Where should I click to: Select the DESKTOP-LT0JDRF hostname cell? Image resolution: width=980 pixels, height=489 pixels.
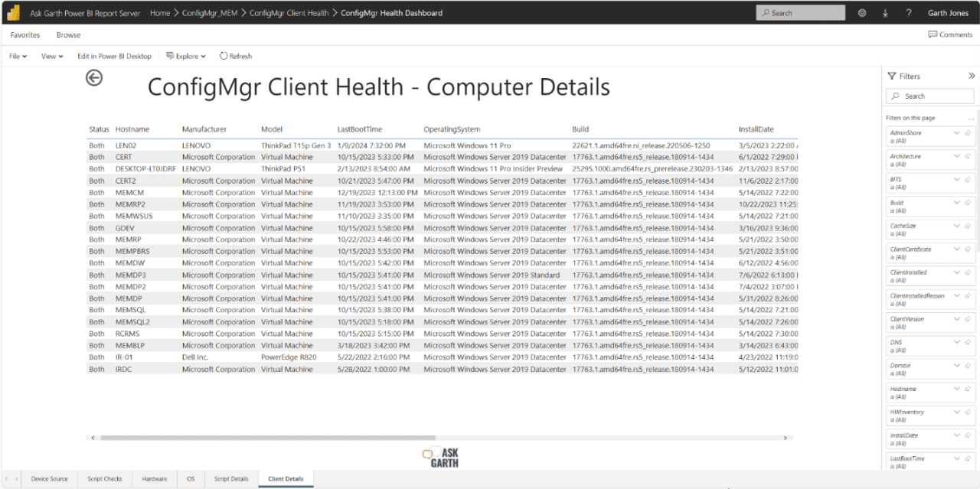coord(146,169)
